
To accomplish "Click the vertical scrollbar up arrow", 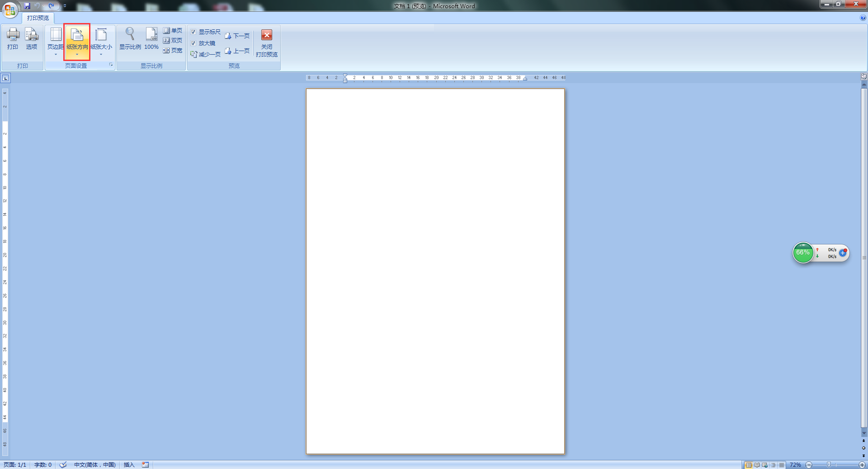I will click(x=864, y=84).
